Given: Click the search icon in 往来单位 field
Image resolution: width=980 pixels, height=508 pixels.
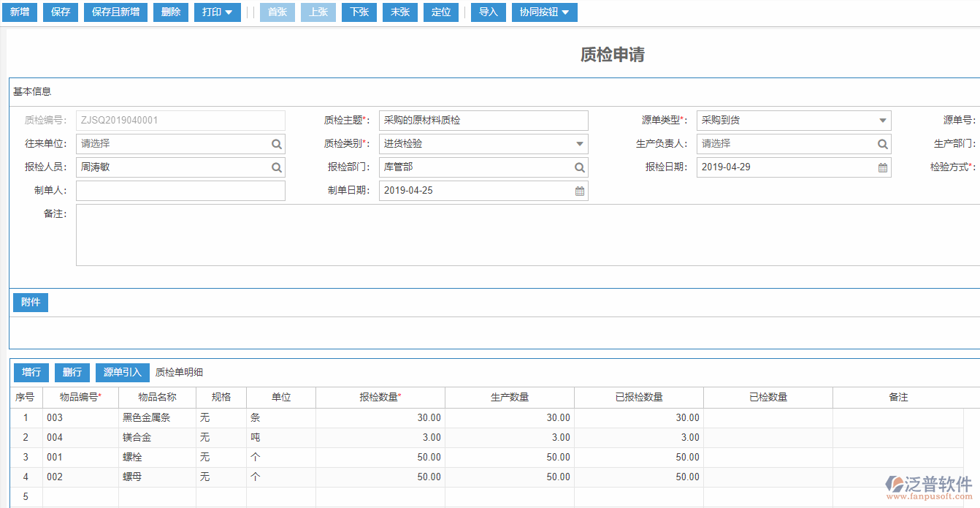Looking at the screenshot, I should click(x=277, y=144).
